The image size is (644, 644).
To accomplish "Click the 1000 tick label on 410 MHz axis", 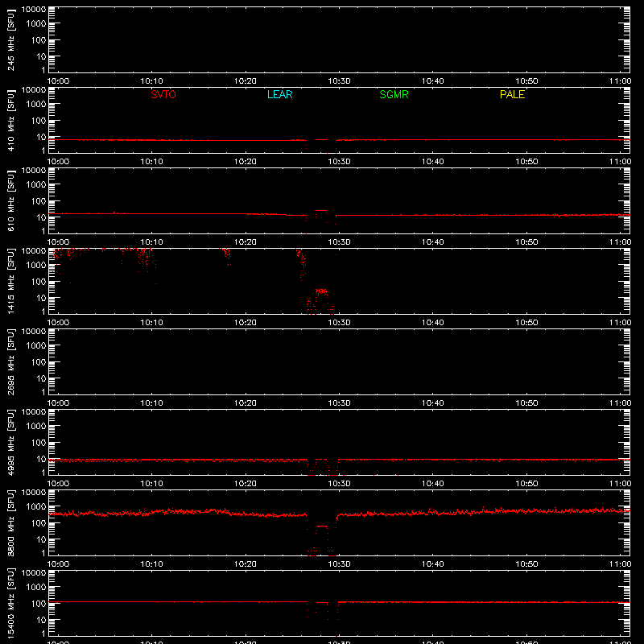I will [36, 105].
